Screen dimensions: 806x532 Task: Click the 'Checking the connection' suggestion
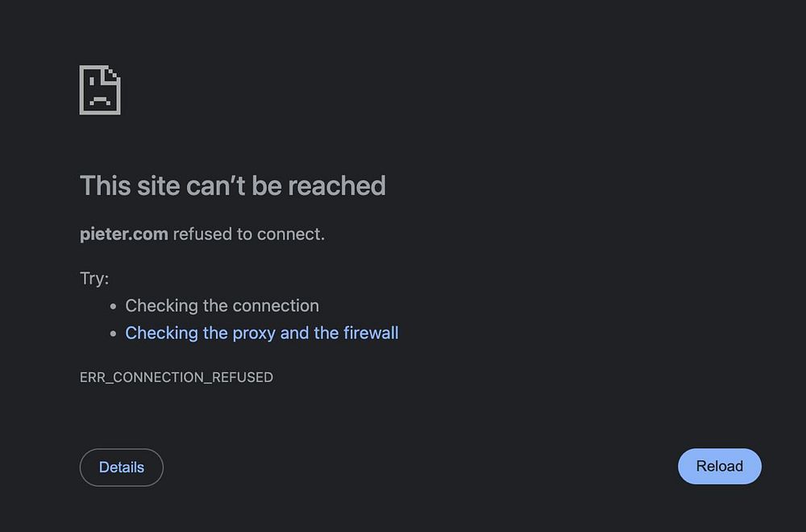tap(222, 306)
